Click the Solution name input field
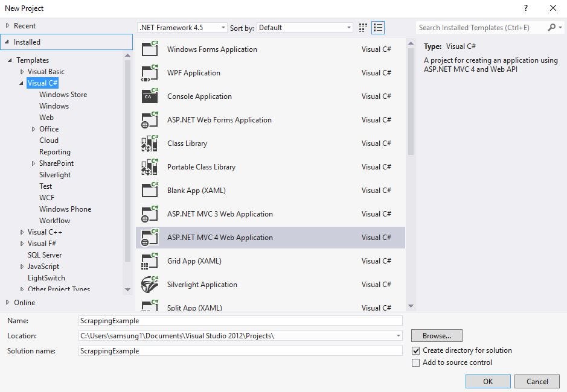Viewport: 567px width, 392px height. tap(240, 351)
